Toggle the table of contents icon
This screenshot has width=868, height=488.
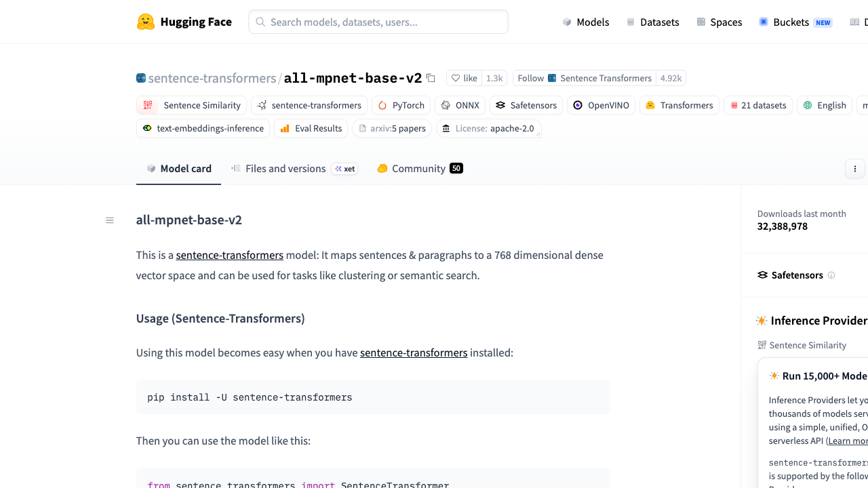(x=110, y=220)
